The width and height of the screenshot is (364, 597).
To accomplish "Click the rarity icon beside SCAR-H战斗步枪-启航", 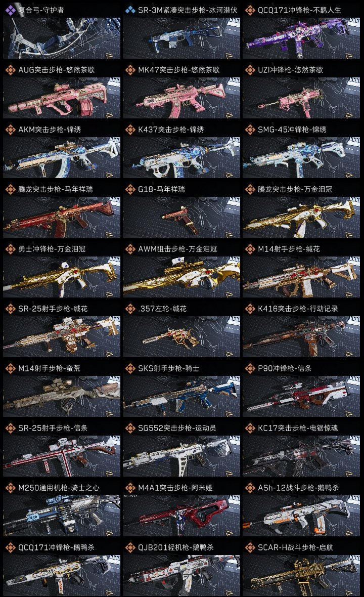I will pos(250,547).
